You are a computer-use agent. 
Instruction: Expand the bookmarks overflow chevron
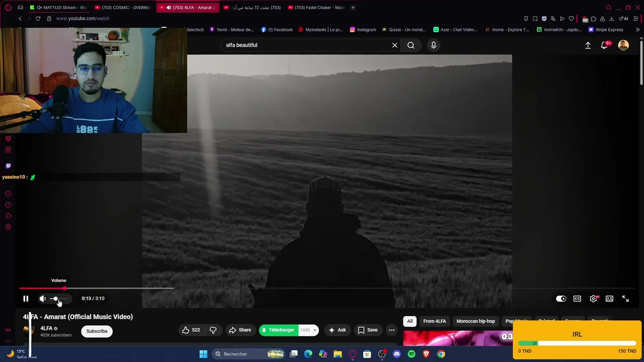coord(637,30)
